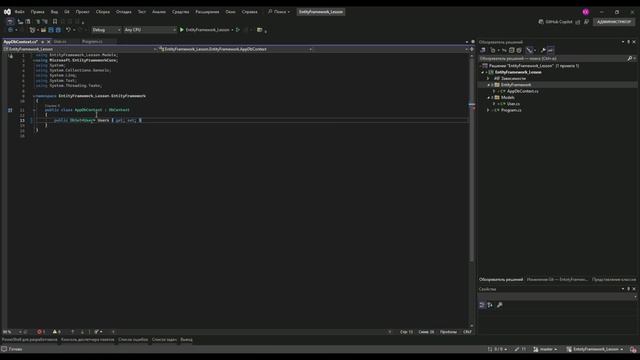Open the Тест menu
The height and width of the screenshot is (360, 640).
point(141,12)
